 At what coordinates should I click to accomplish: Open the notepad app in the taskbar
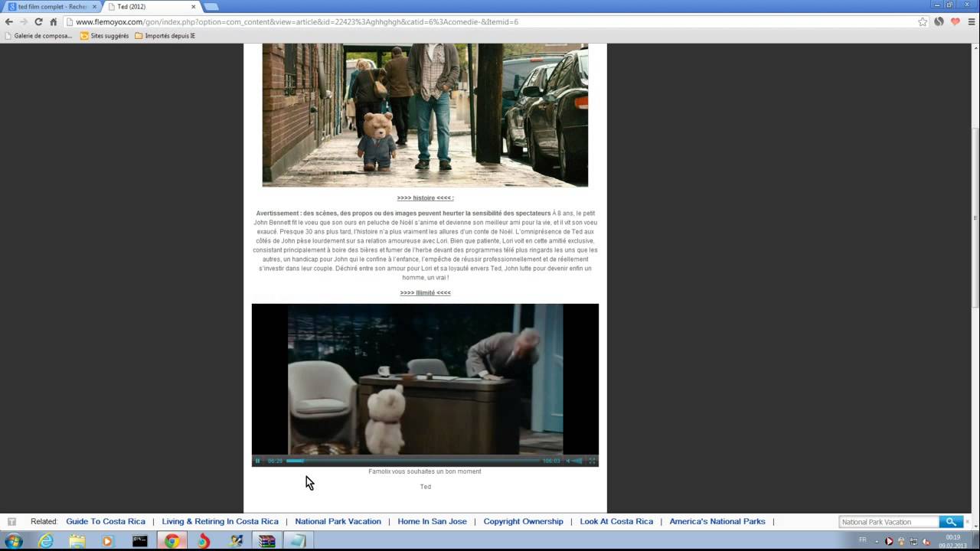pos(297,541)
